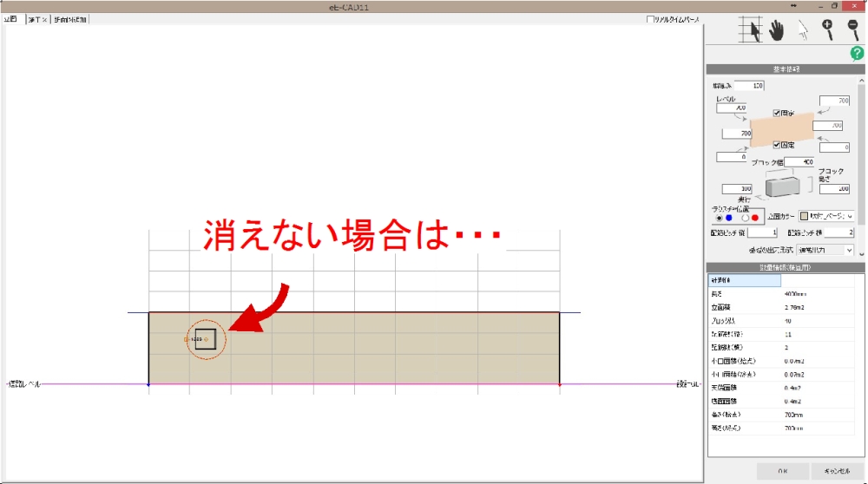Screen dimensions: 868x484
Task: Activate the hand pan tool
Action: (x=777, y=29)
